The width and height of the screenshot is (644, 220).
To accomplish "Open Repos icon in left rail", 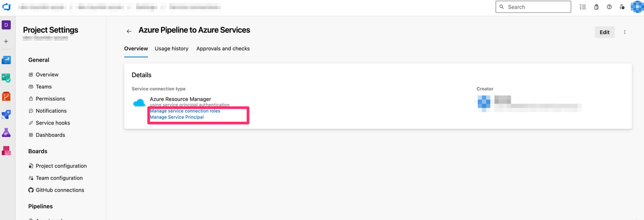I will (x=6, y=97).
